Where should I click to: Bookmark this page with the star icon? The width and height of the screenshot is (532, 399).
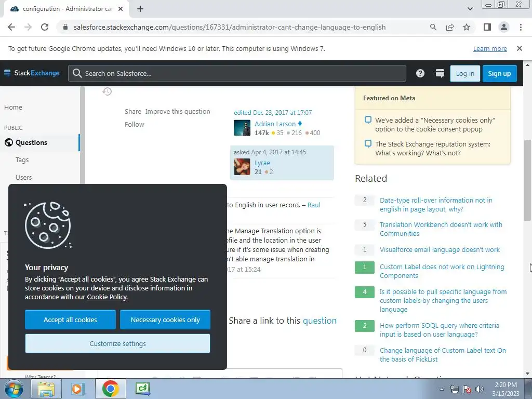pos(467,27)
